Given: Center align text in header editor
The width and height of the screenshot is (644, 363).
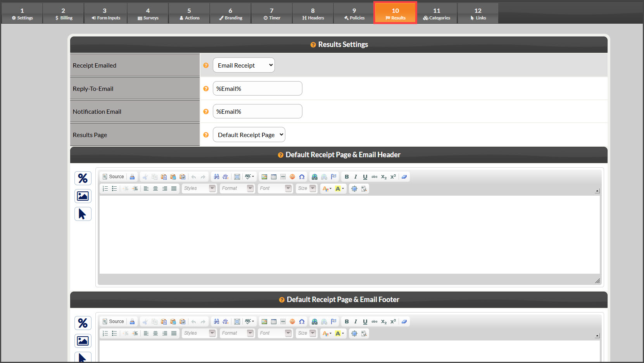Looking at the screenshot, I should pyautogui.click(x=155, y=188).
